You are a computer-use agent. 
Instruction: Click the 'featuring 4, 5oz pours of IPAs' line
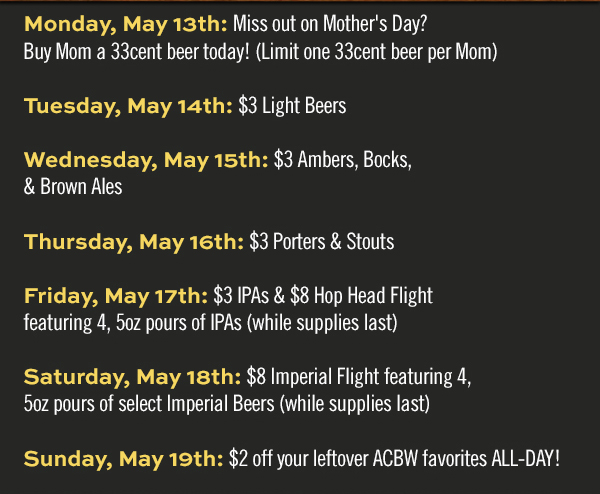coord(133,323)
